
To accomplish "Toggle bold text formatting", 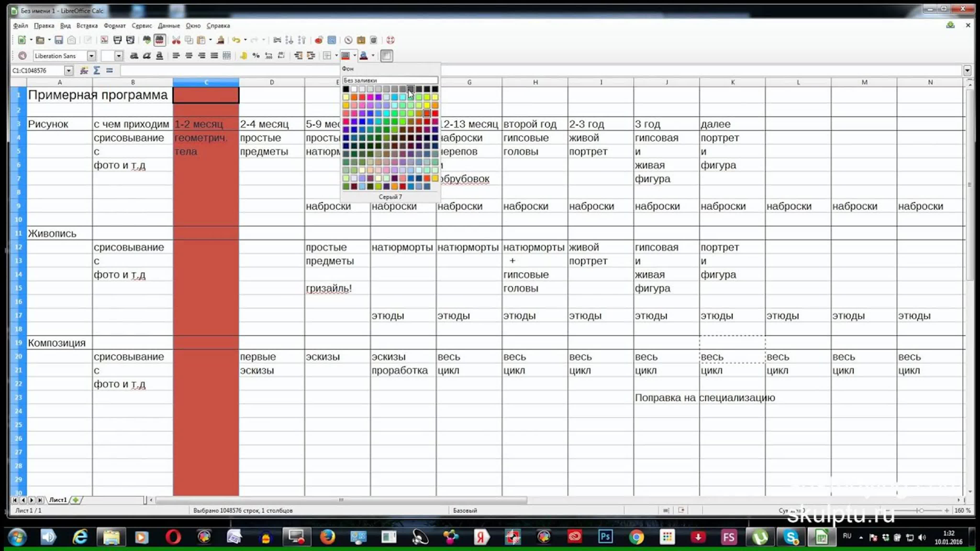I will click(x=134, y=56).
